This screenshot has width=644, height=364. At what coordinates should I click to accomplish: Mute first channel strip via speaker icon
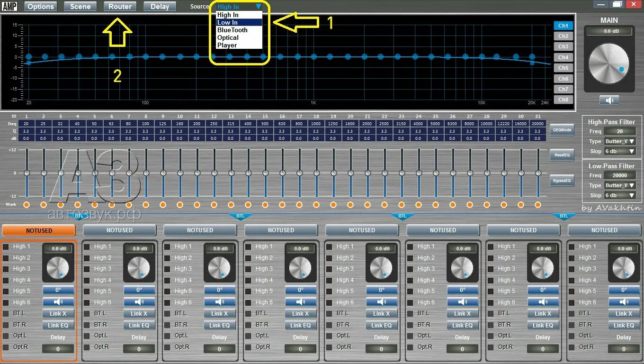click(x=58, y=301)
